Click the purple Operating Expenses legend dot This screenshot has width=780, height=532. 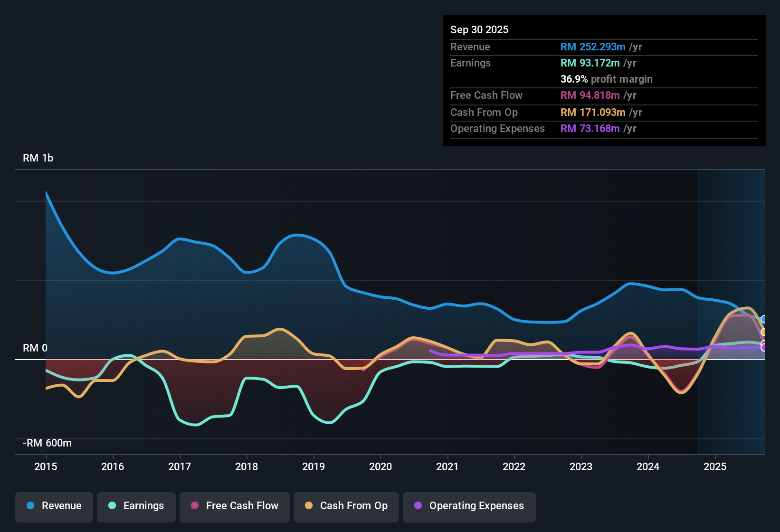point(418,506)
